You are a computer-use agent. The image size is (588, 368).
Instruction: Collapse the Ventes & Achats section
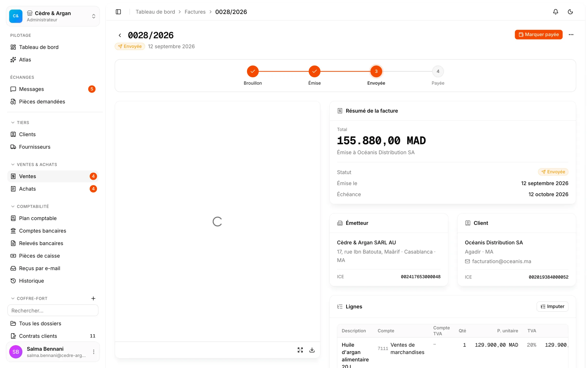point(34,164)
